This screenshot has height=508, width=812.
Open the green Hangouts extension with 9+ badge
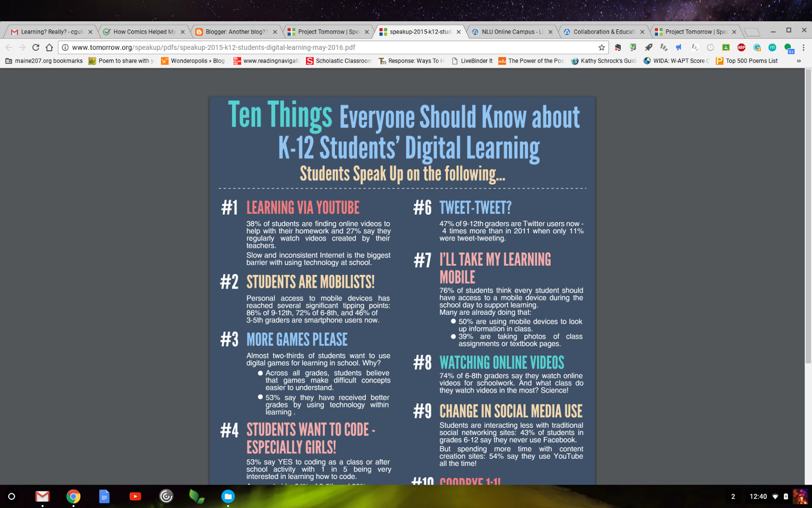(788, 48)
